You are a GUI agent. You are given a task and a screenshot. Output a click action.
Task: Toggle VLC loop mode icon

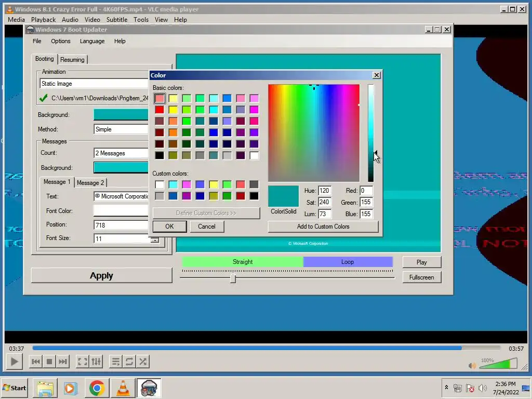(x=129, y=362)
